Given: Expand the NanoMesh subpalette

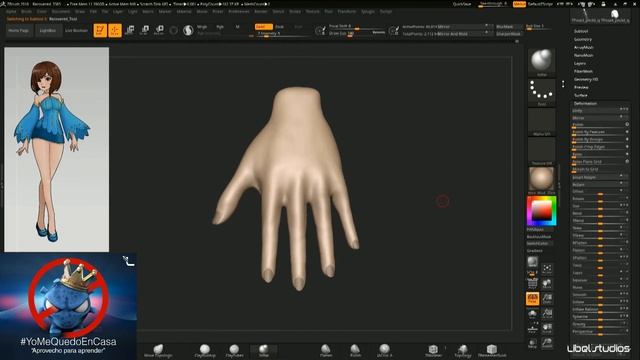Looking at the screenshot, I should tap(584, 56).
